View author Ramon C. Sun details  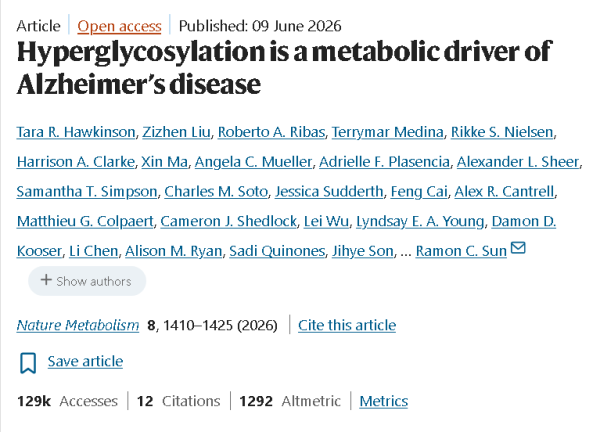point(461,251)
